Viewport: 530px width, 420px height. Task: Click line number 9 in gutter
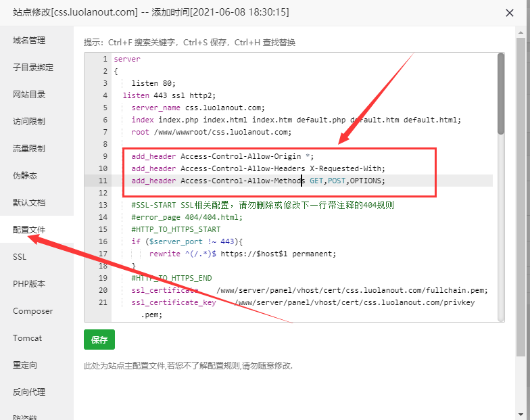tap(103, 156)
